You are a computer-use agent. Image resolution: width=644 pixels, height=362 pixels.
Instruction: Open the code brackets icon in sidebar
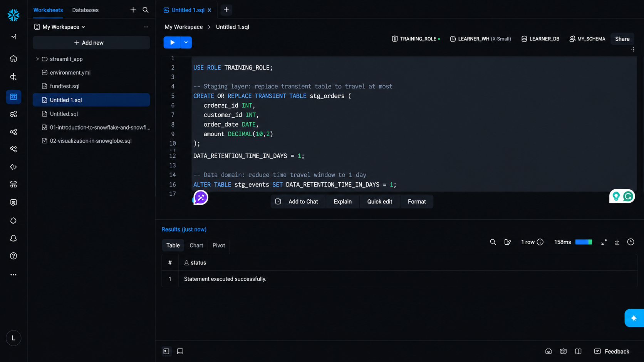click(x=13, y=167)
